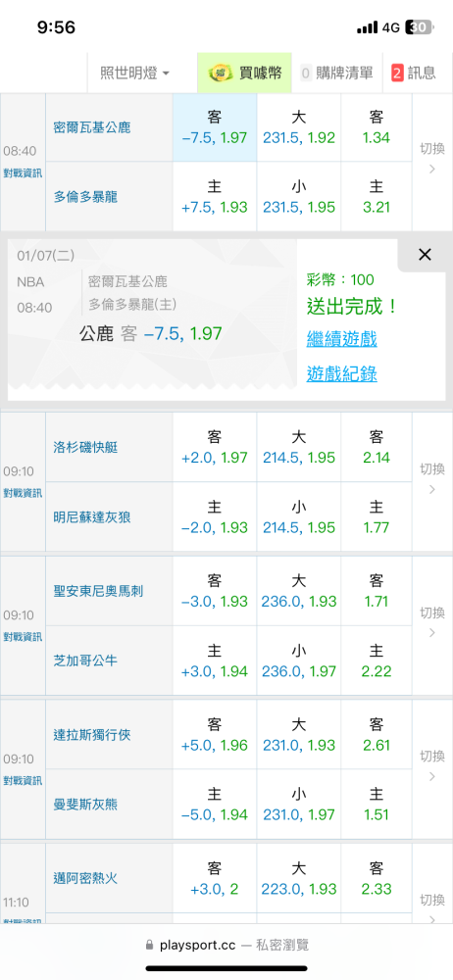This screenshot has width=453, height=980.
Task: Open the 洛杉磯快艇 team link
Action: coord(85,448)
